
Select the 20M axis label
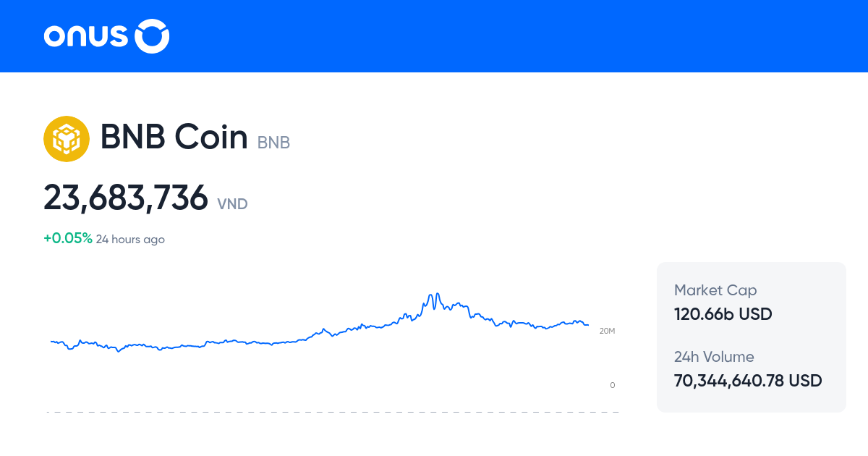click(607, 329)
